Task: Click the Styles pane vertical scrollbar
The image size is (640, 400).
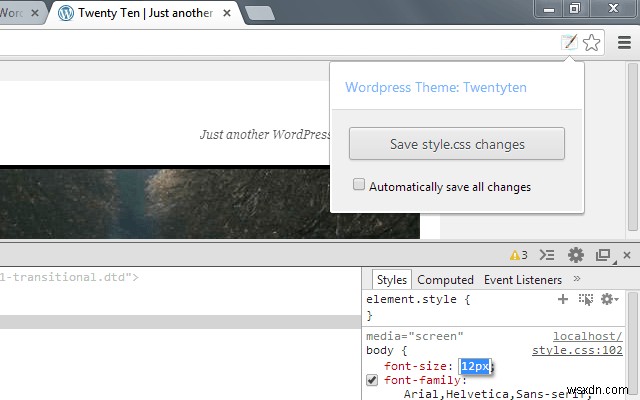Action: point(633,345)
